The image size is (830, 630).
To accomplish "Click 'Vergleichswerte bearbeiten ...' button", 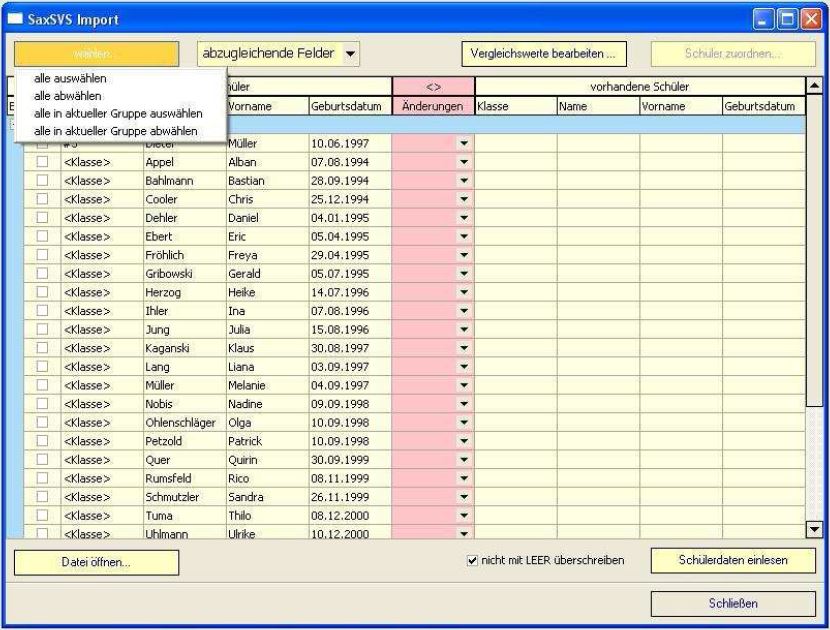I will tap(544, 54).
